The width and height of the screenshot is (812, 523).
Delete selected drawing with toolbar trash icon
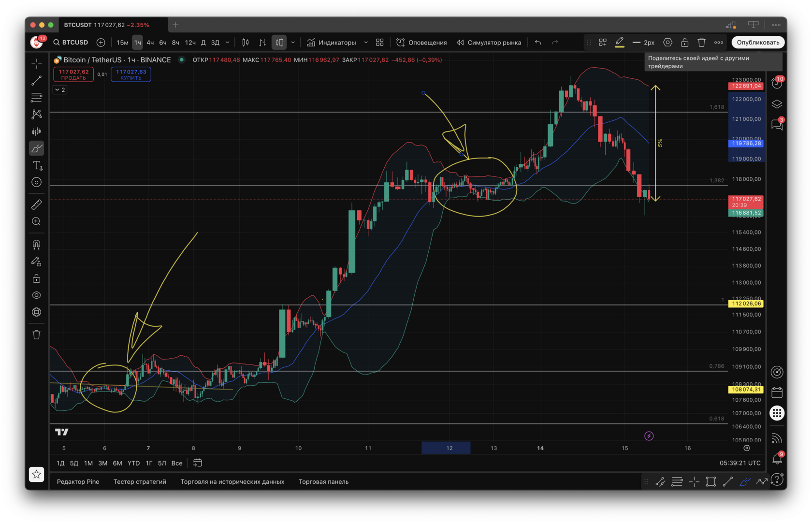click(702, 43)
